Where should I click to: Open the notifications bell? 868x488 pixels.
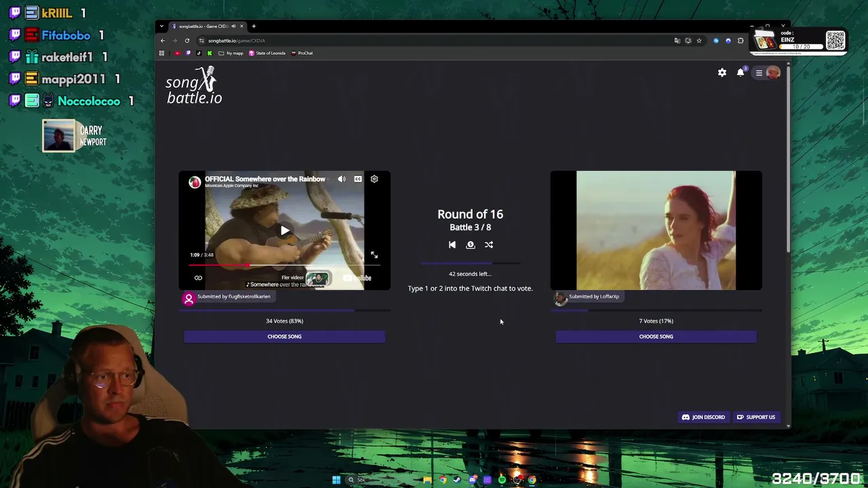tap(741, 73)
